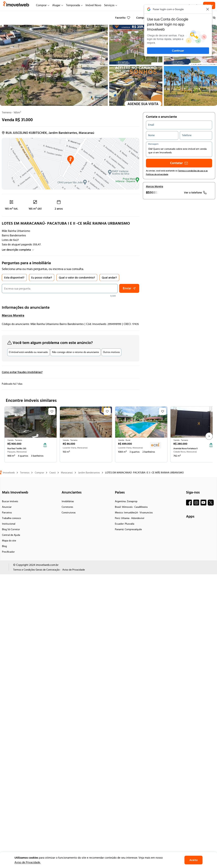Open X (Twitter) social icon
Screen dimensions: 217x868
[211, 503]
